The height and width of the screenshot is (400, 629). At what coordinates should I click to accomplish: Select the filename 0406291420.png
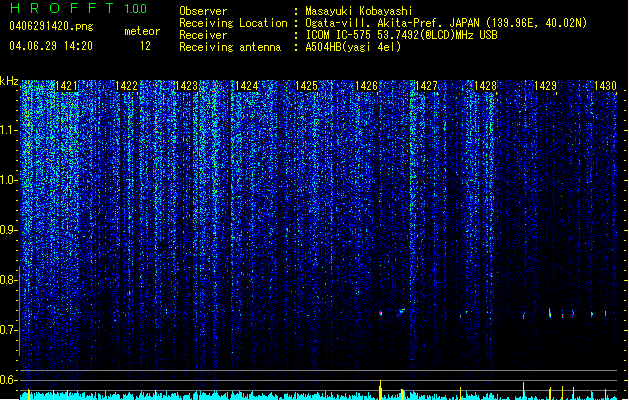tap(51, 26)
